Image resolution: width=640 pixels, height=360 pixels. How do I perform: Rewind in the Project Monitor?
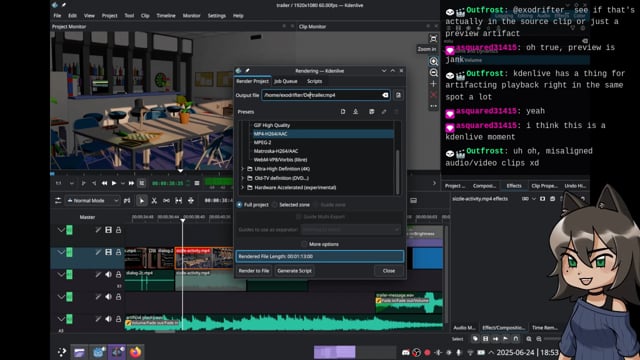click(x=104, y=183)
